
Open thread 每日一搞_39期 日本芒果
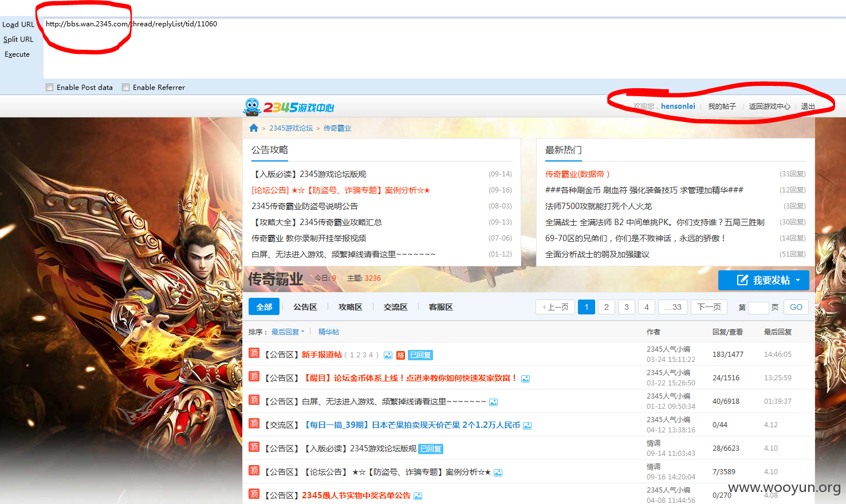[411, 426]
